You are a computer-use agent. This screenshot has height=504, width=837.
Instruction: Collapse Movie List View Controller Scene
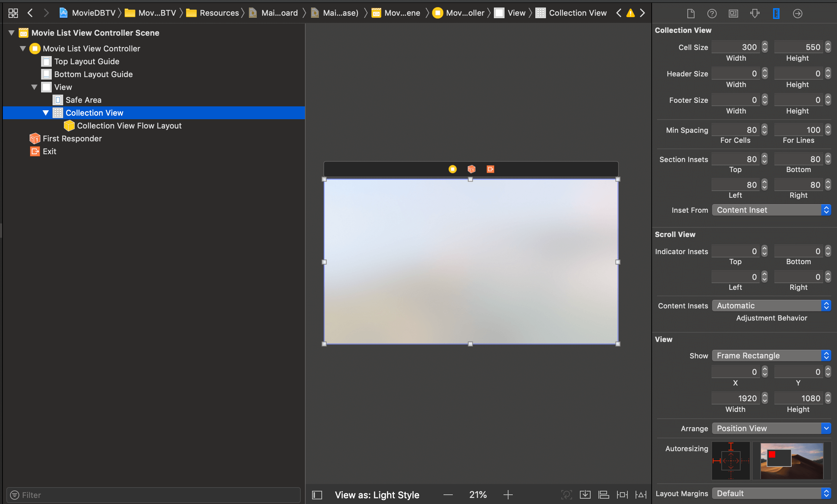(x=11, y=33)
